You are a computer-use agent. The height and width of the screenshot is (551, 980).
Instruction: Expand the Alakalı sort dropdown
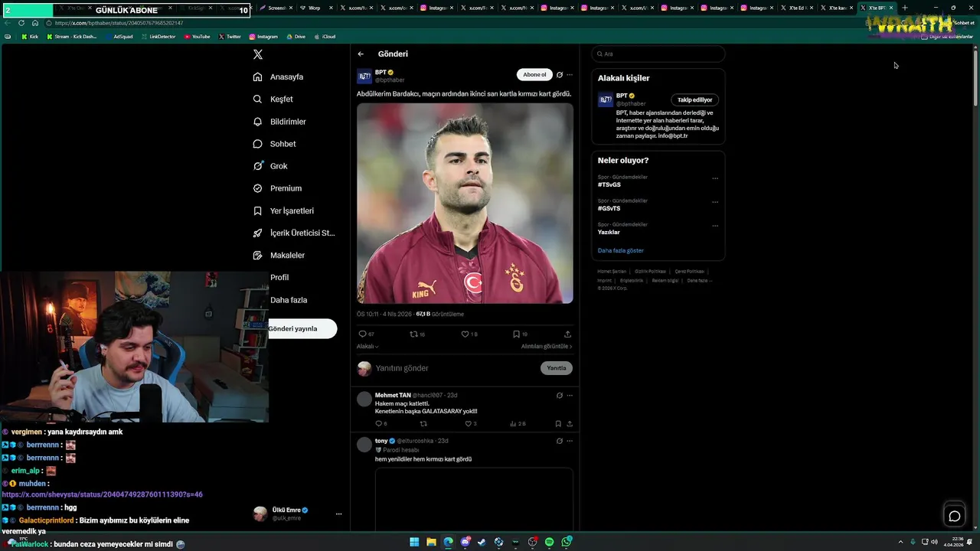[x=367, y=347]
